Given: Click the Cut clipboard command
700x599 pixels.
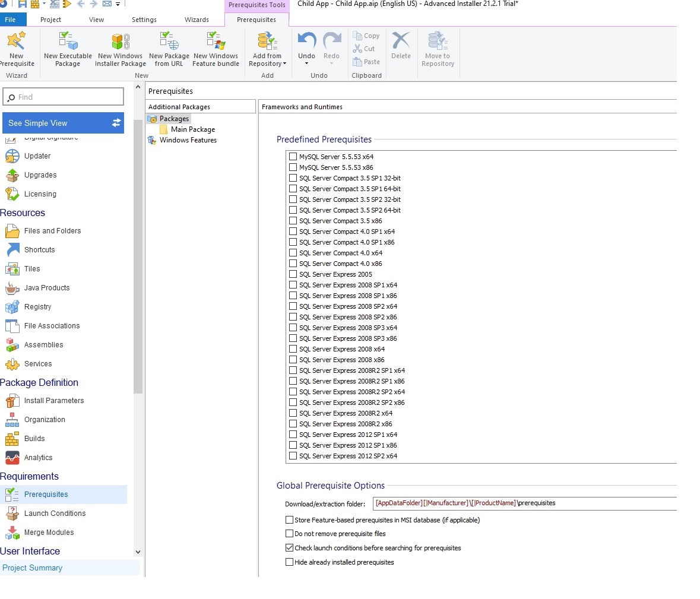Looking at the screenshot, I should (x=365, y=49).
